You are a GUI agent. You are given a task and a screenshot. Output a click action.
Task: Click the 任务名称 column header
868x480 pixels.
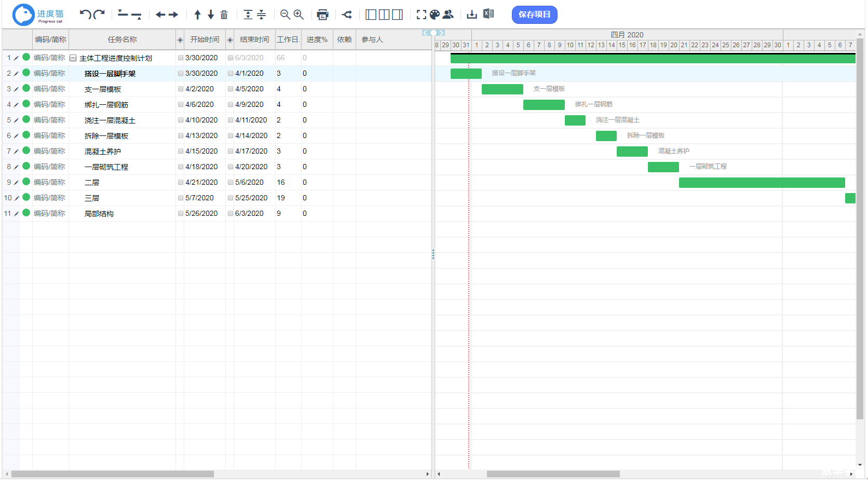(122, 39)
